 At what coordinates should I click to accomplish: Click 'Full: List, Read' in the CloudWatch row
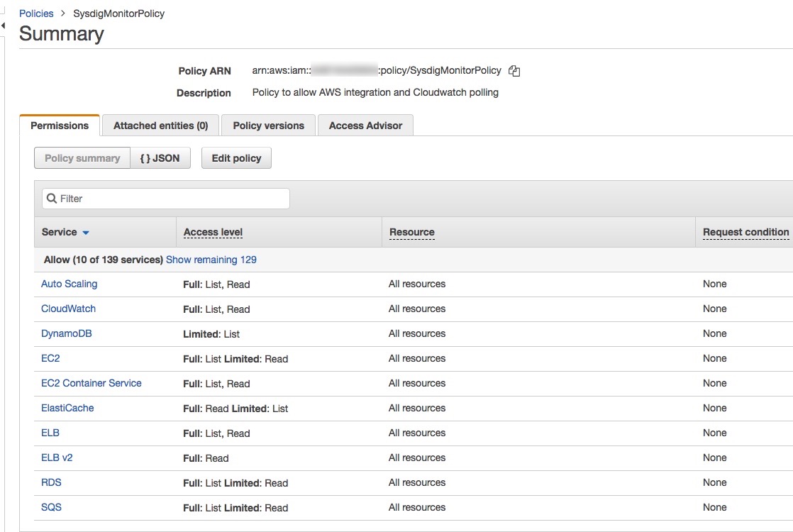point(216,309)
